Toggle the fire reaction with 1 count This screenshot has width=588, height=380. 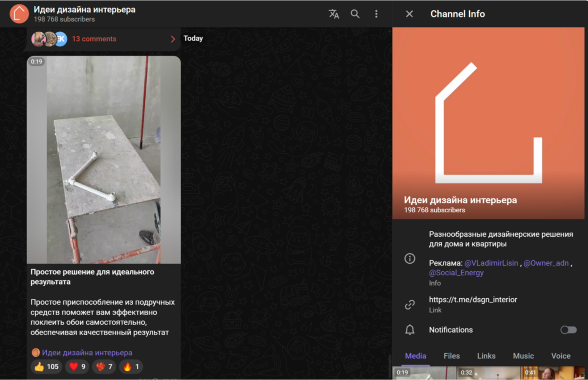point(131,367)
